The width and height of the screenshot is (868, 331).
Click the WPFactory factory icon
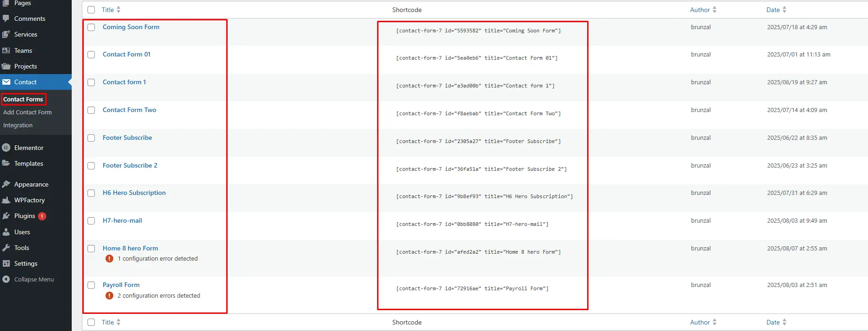6,200
